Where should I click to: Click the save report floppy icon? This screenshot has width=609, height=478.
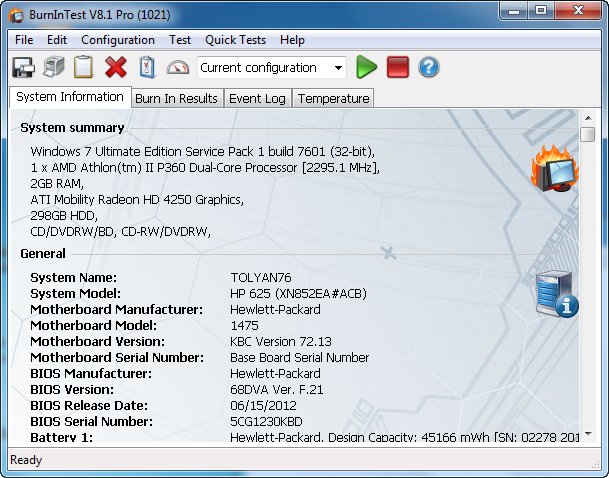pos(23,68)
